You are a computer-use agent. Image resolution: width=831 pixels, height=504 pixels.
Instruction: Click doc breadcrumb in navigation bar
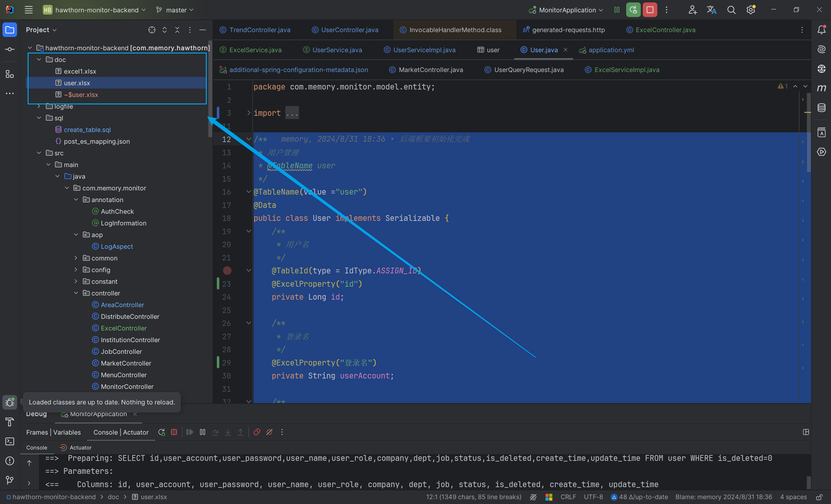113,497
